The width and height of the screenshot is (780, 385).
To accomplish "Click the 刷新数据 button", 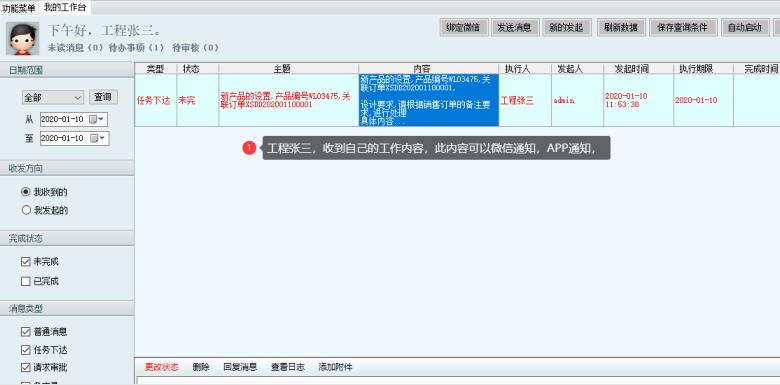I will pos(621,27).
